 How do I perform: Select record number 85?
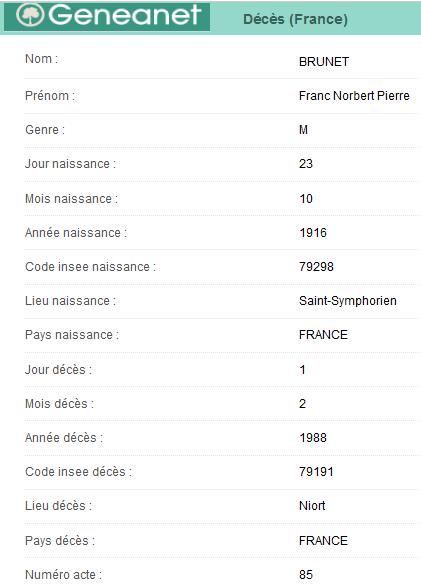click(x=305, y=575)
